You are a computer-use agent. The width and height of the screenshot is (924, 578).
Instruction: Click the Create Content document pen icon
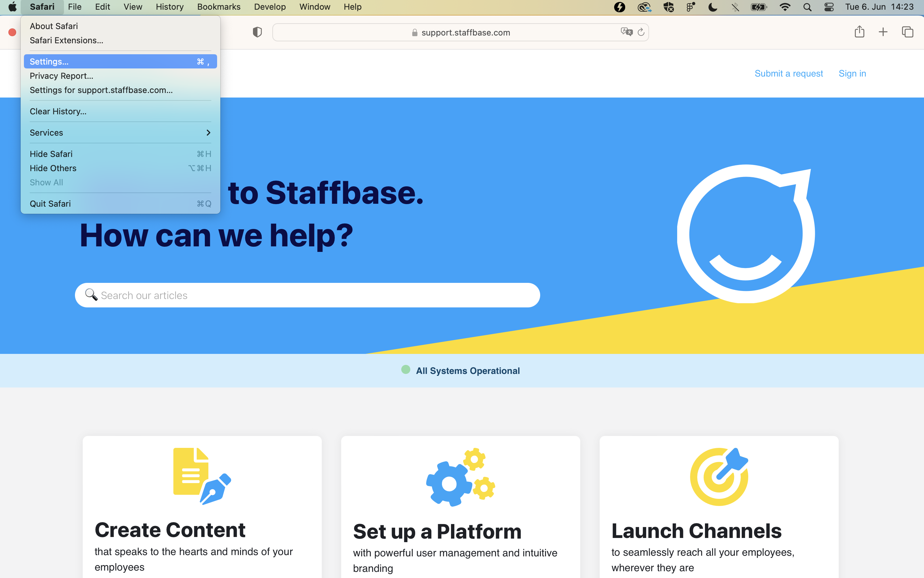pos(202,476)
